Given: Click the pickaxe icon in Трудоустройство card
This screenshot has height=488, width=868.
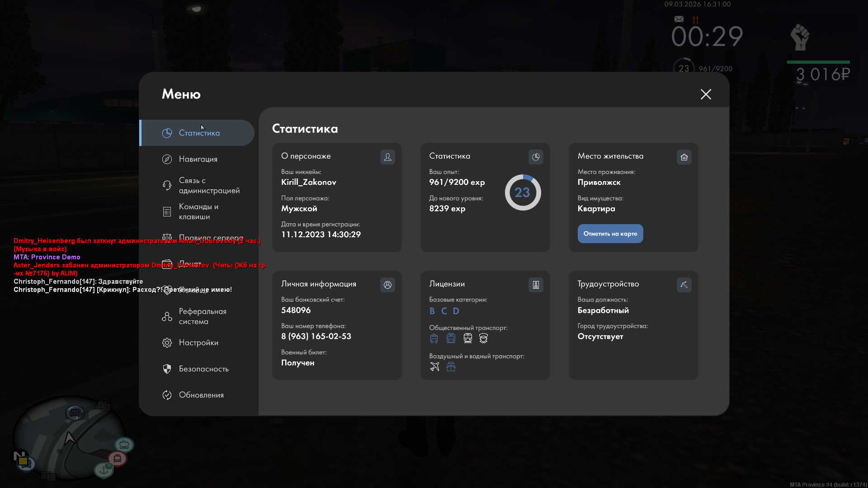Looking at the screenshot, I should pyautogui.click(x=684, y=285).
